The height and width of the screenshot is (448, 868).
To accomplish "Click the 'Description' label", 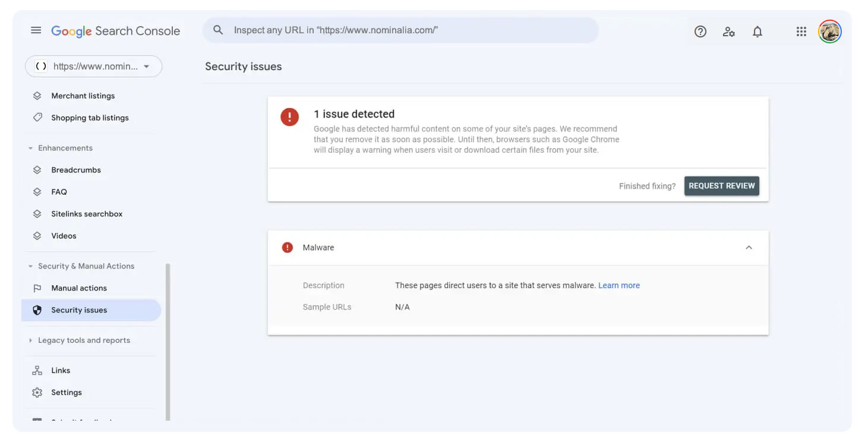I will point(323,285).
